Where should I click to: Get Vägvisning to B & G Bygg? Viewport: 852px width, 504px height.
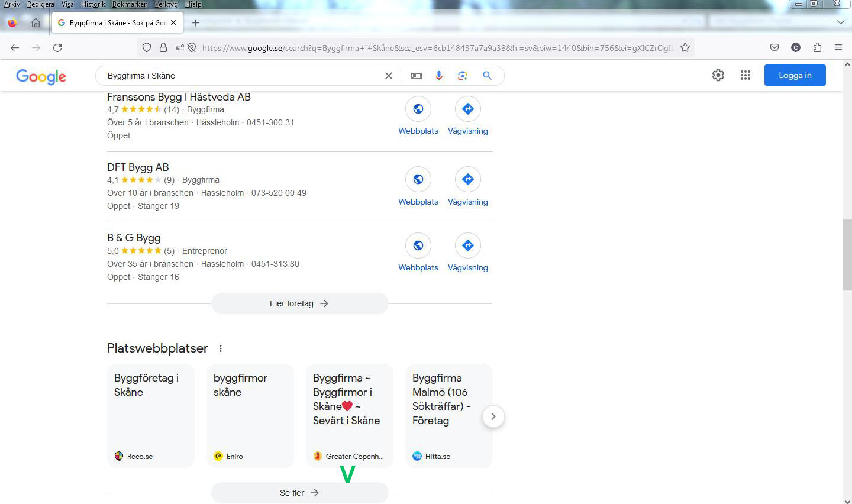click(468, 253)
